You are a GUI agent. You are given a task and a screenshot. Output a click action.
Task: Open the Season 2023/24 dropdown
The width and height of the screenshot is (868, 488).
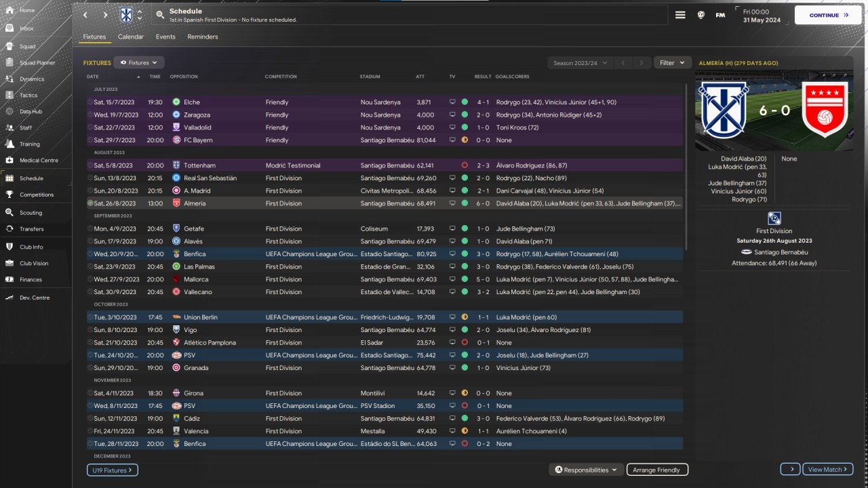point(579,63)
